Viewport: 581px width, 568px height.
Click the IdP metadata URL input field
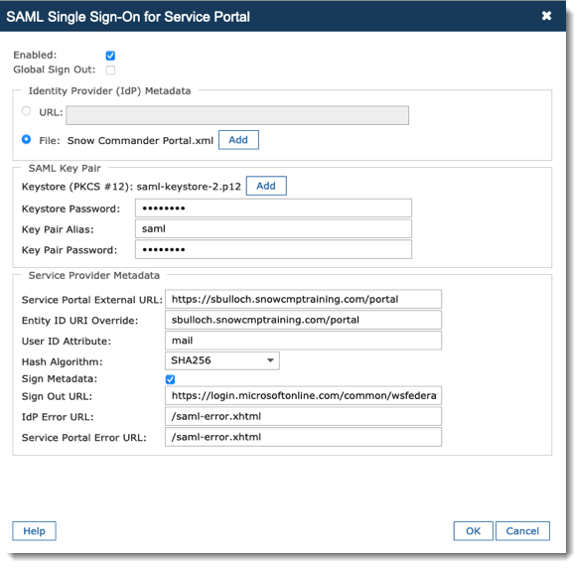coord(237,115)
